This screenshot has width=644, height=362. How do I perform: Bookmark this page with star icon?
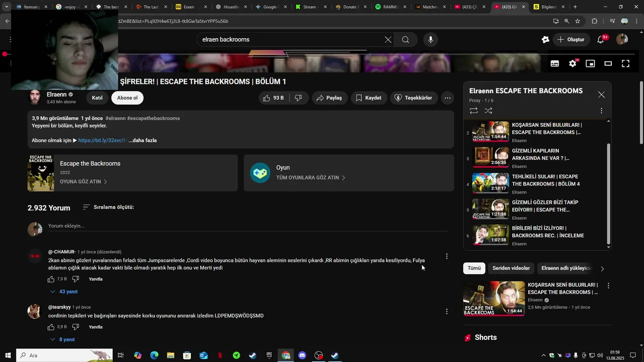coord(578,21)
